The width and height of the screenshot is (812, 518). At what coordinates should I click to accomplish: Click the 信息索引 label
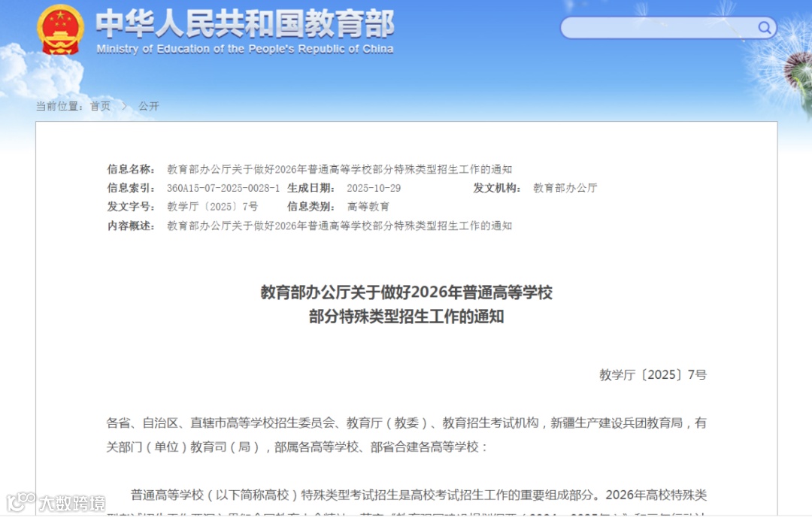click(131, 188)
